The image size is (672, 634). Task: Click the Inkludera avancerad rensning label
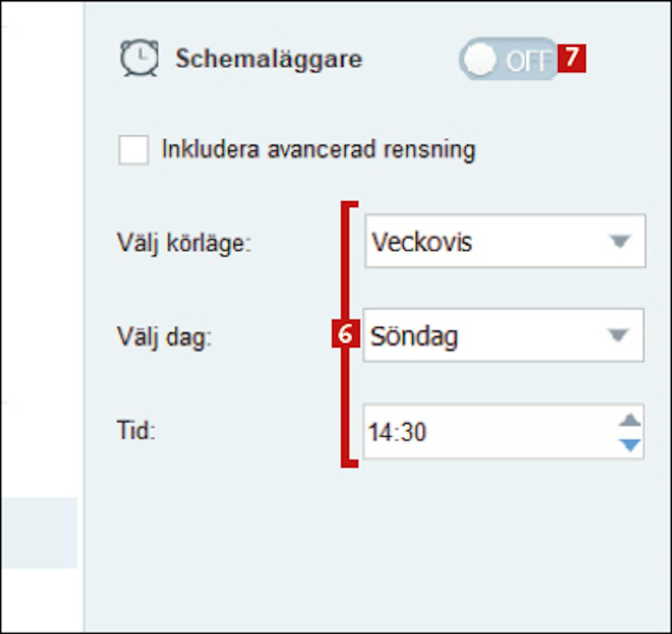click(318, 150)
